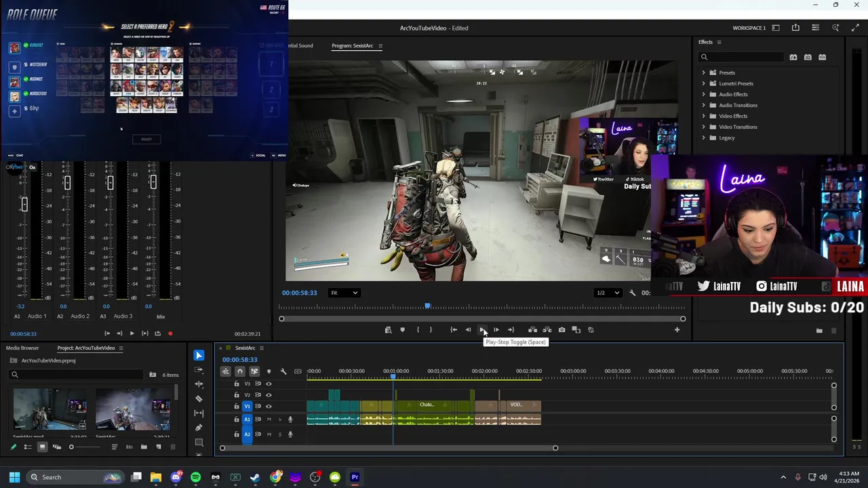Image resolution: width=868 pixels, height=488 pixels.
Task: Open File Explorer from taskbar
Action: (x=156, y=477)
